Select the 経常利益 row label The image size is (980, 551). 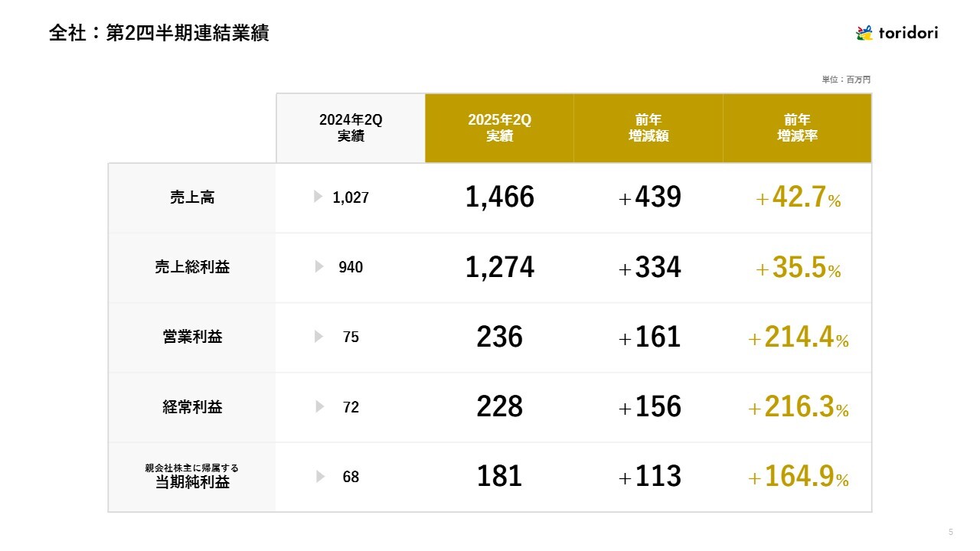click(192, 407)
